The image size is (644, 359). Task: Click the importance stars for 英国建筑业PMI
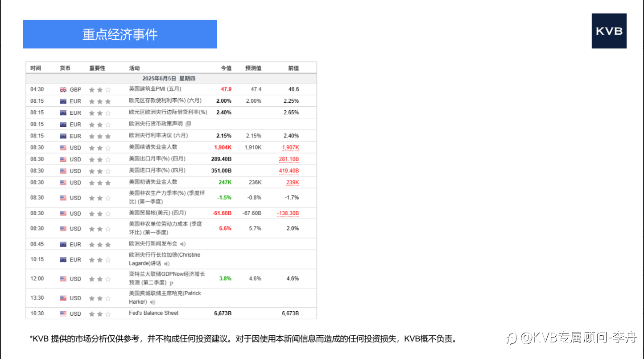99,90
